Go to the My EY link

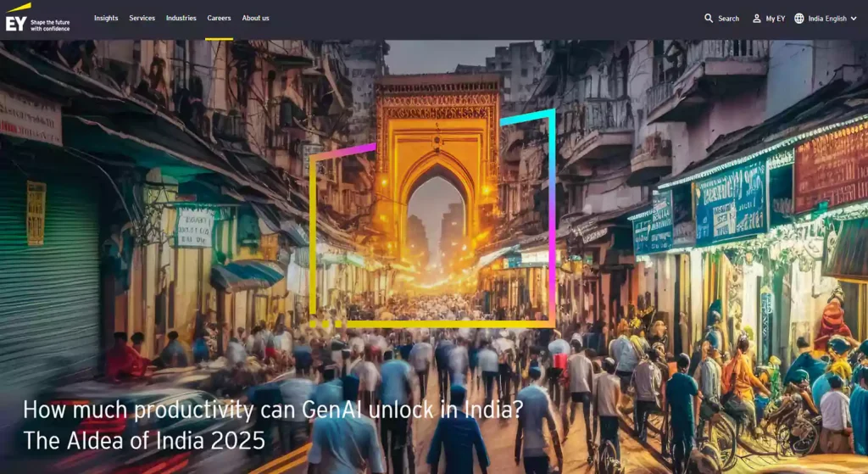tap(775, 19)
